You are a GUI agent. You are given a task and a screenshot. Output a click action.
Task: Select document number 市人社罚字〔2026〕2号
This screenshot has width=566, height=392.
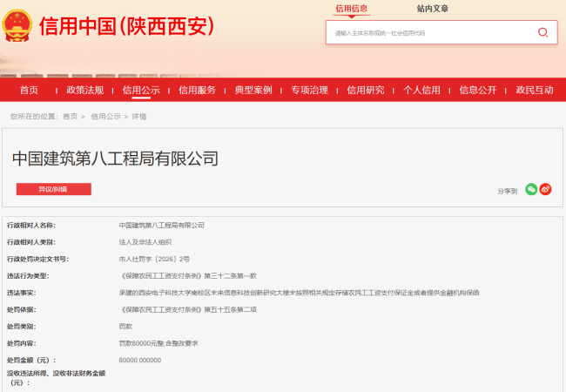(x=154, y=260)
